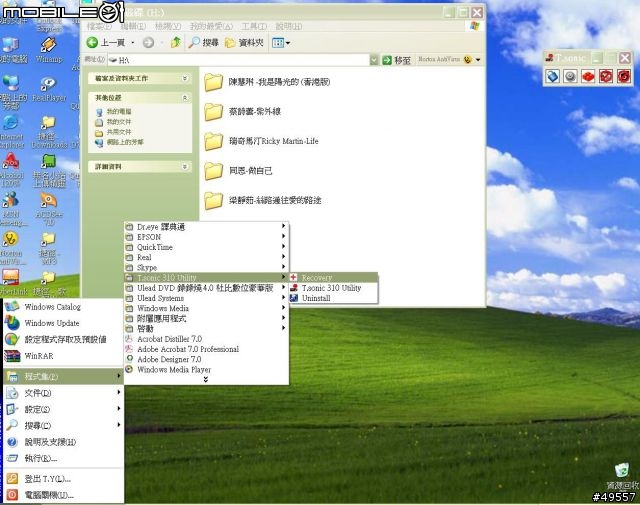
Task: Select the Recycle Bin desktop icon
Action: coord(622,476)
